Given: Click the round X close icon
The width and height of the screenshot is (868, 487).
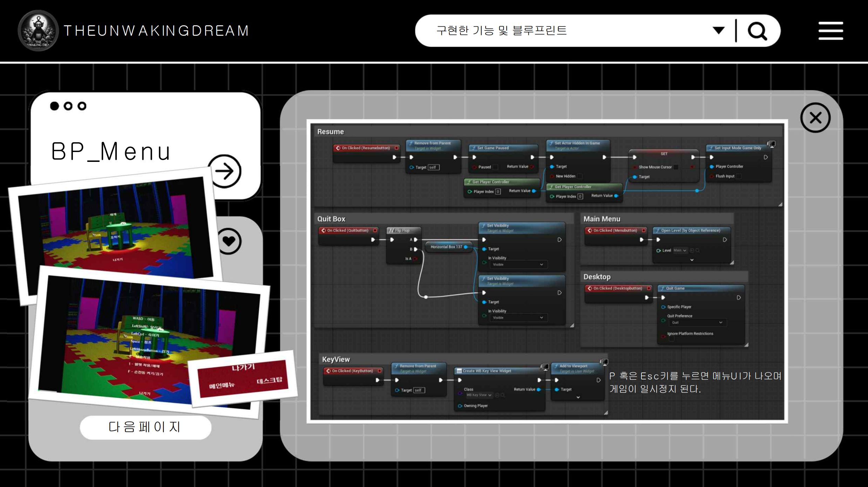Looking at the screenshot, I should (815, 118).
